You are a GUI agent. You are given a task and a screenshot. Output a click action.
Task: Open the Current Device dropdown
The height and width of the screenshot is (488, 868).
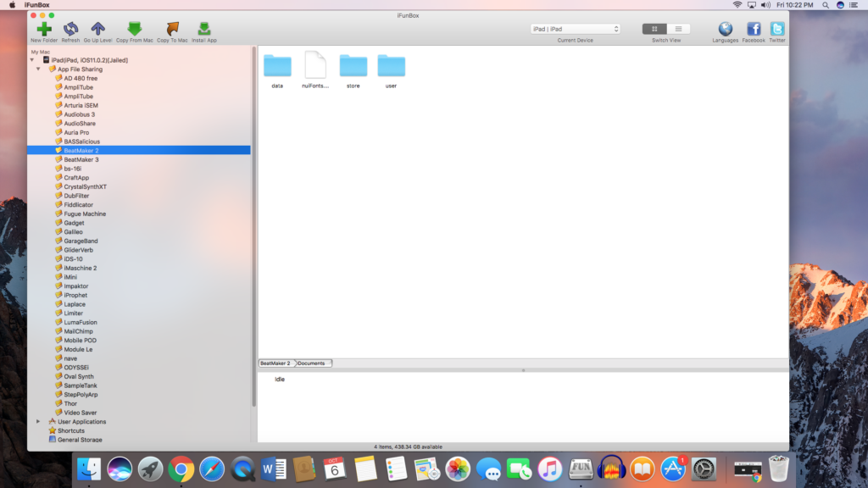(x=576, y=29)
